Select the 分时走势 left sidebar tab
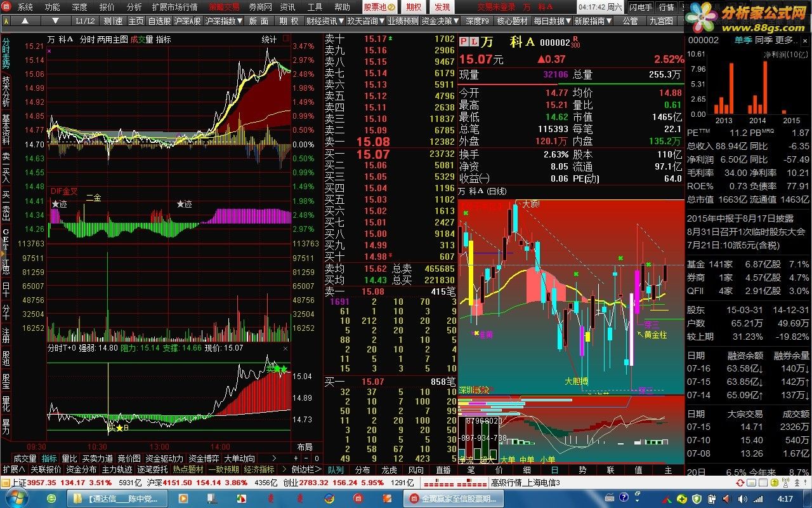This screenshot has width=812, height=508. [x=6, y=53]
